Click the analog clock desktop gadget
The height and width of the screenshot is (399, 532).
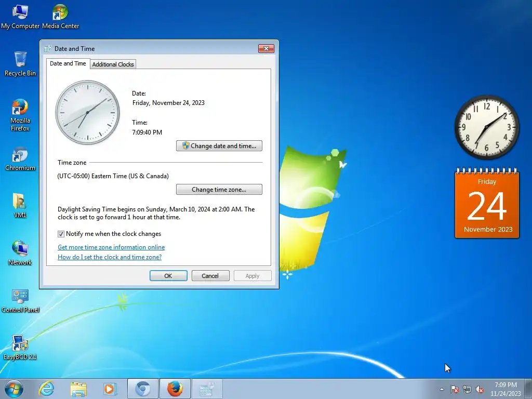486,127
